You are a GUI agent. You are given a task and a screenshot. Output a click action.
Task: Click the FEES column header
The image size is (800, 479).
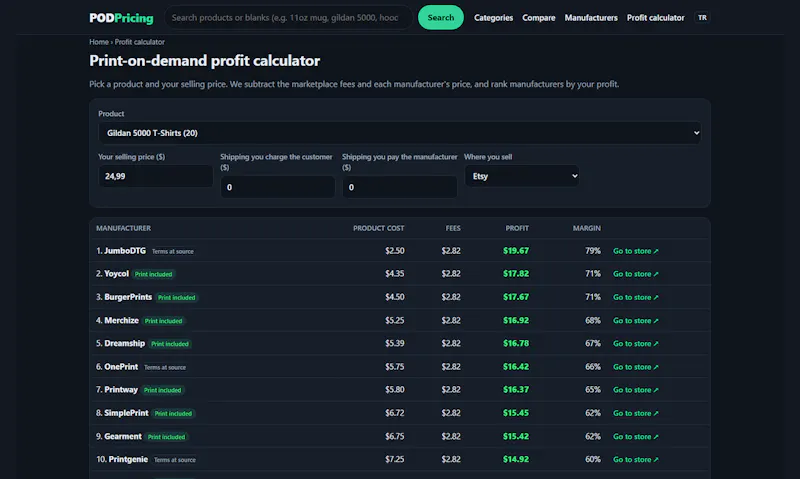[x=453, y=229]
